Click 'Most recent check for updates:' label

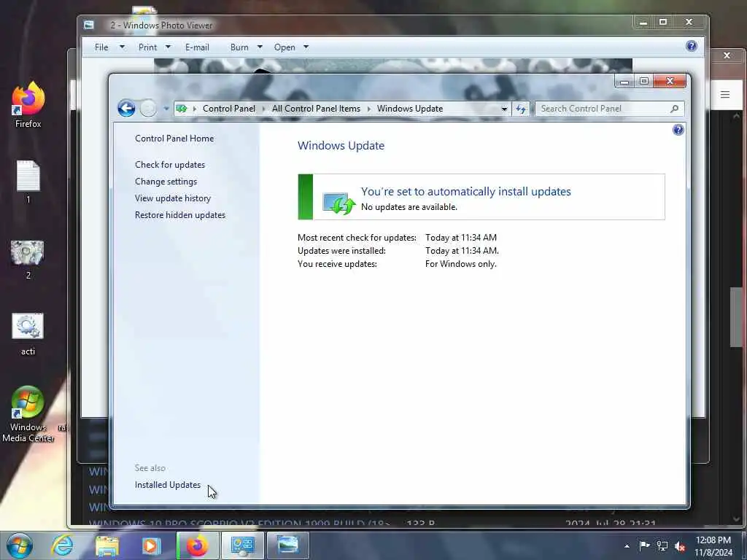click(x=357, y=238)
